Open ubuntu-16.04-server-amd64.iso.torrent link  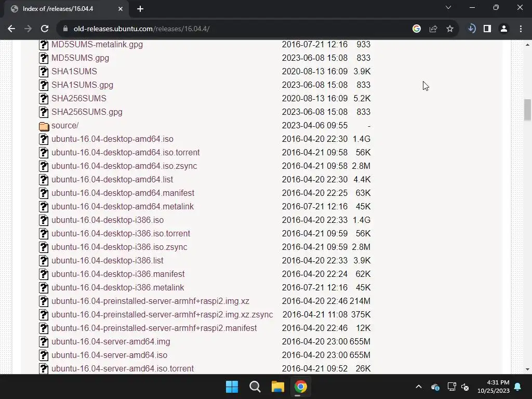[123, 369]
